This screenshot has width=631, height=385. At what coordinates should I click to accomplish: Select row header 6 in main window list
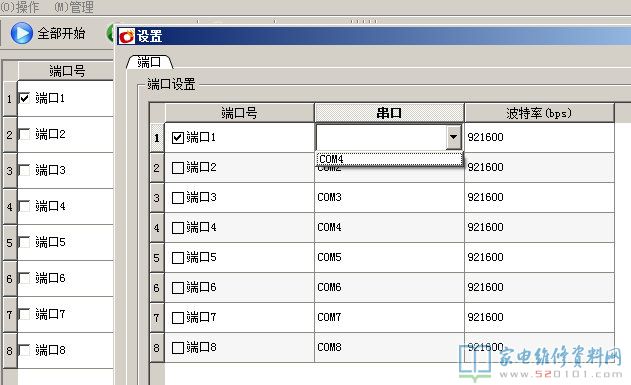[x=10, y=278]
